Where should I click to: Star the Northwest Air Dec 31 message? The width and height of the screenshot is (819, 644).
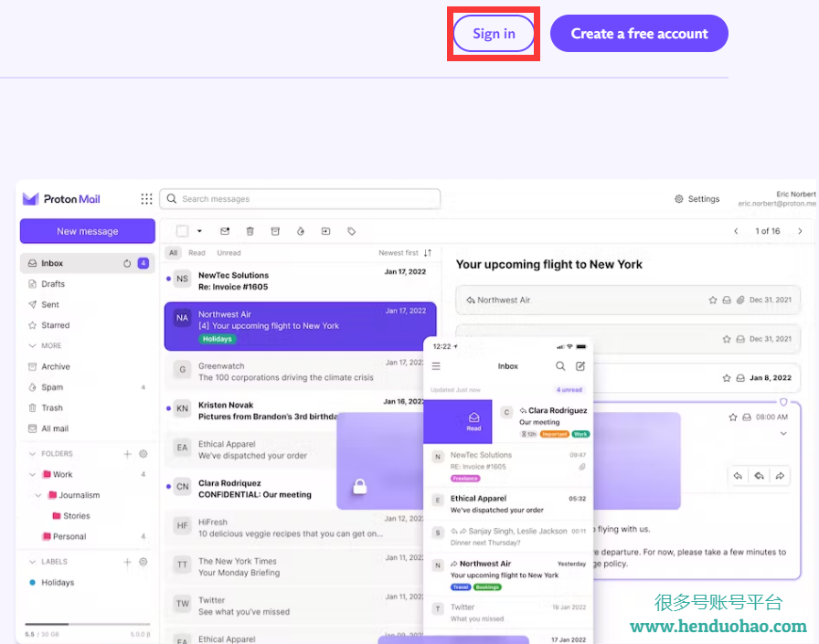pyautogui.click(x=713, y=301)
